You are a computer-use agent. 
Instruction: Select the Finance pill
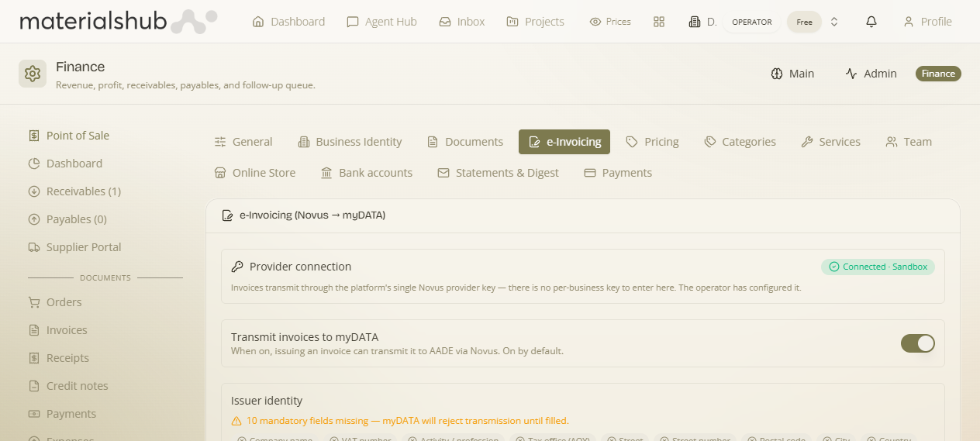tap(938, 74)
